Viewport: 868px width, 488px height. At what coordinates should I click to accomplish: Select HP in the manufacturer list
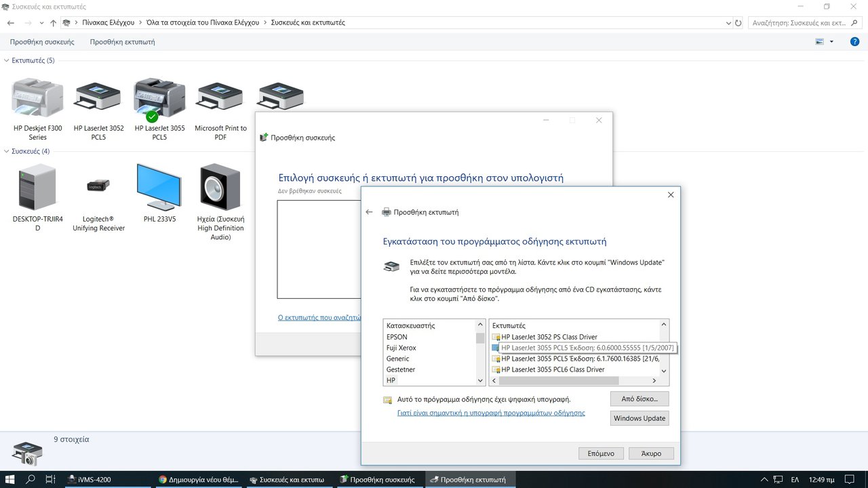tap(391, 380)
